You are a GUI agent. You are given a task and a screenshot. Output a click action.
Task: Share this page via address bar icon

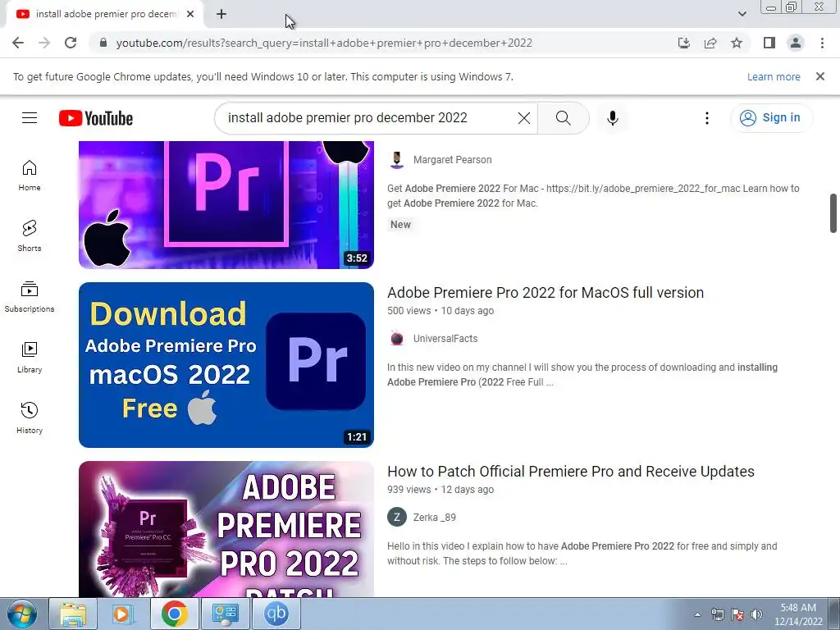click(x=710, y=43)
